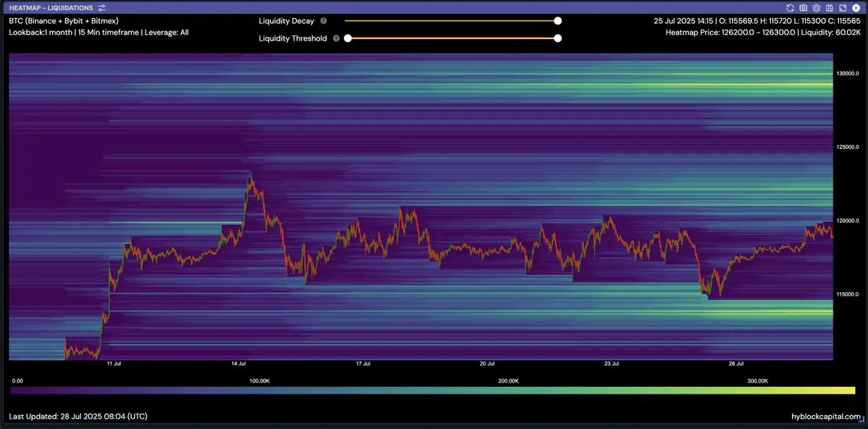Click the 'Lookback:1 month' timeframe info line
Screen dimensions: 868x429
(x=99, y=33)
